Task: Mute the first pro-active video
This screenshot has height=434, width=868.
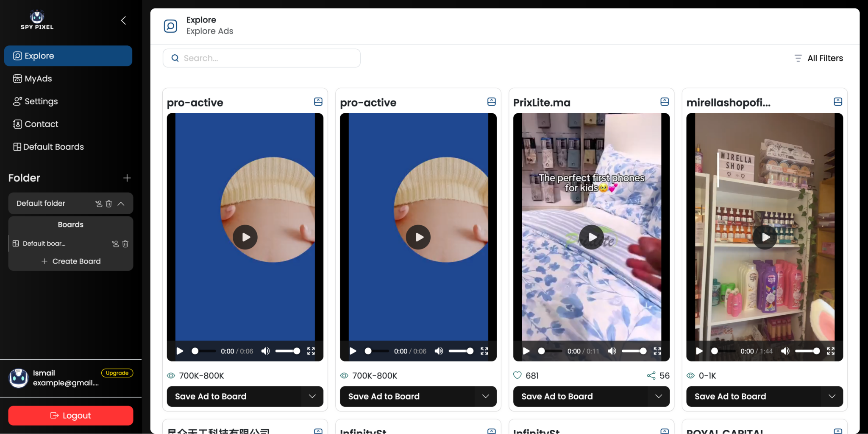Action: click(x=265, y=351)
